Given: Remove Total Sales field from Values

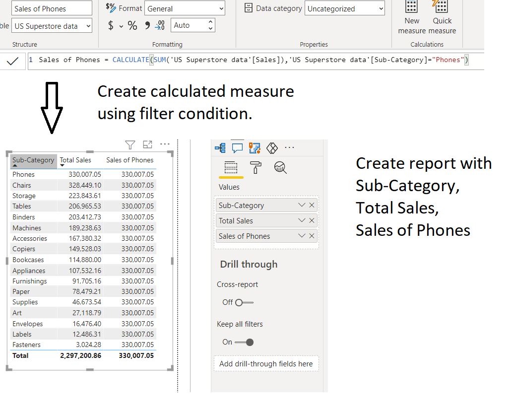Looking at the screenshot, I should (x=312, y=220).
